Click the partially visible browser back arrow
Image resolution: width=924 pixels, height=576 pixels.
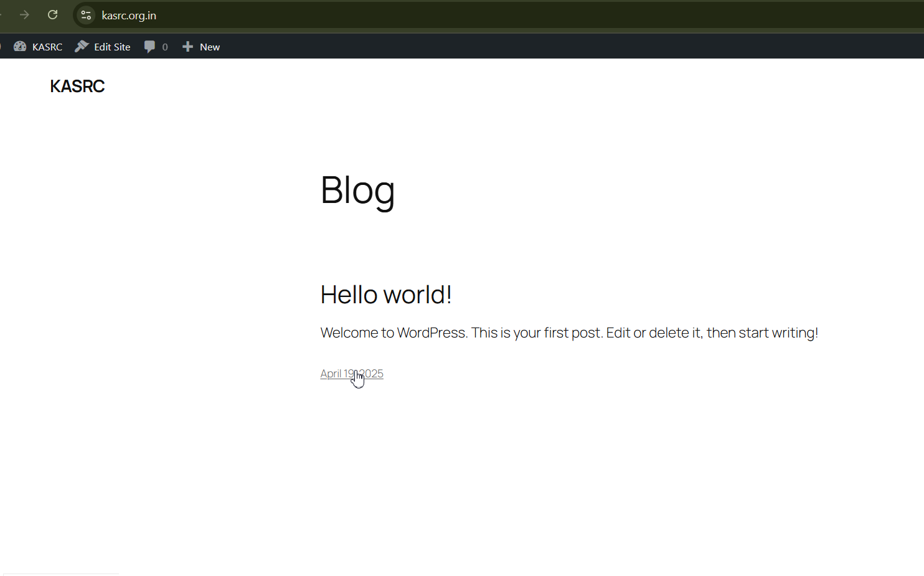pos(1,15)
